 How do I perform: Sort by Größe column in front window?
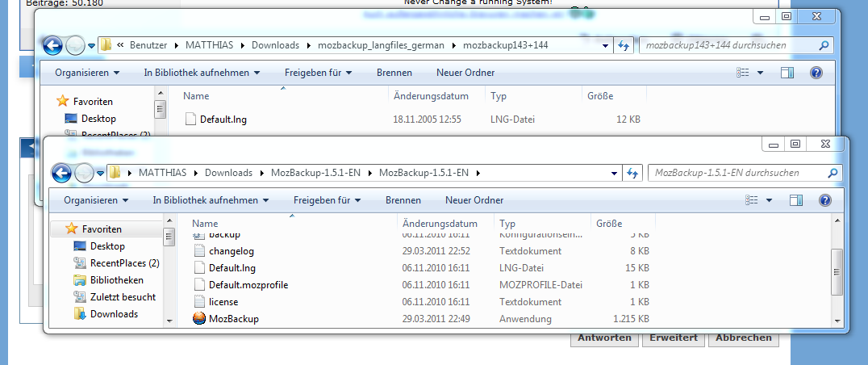[609, 224]
